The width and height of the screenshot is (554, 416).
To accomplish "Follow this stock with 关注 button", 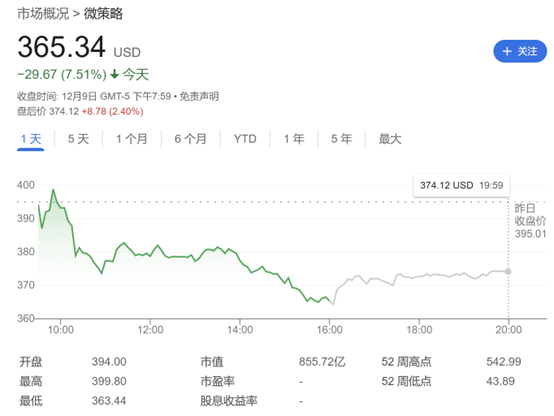I will (520, 51).
